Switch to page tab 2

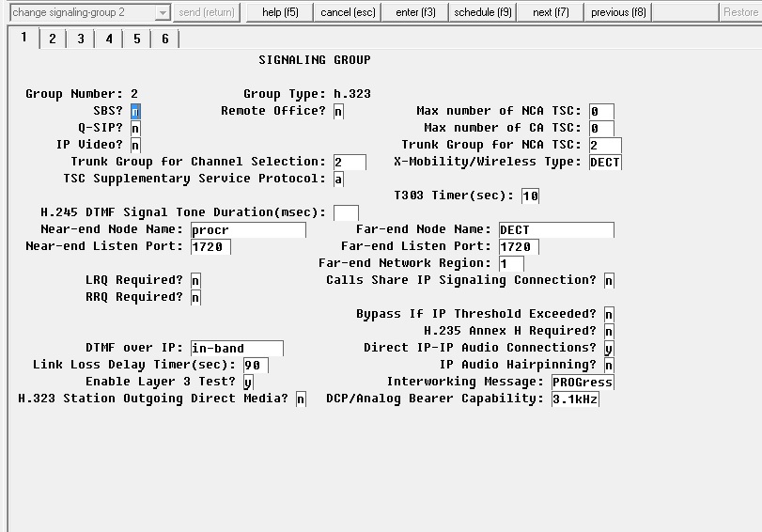coord(53,39)
